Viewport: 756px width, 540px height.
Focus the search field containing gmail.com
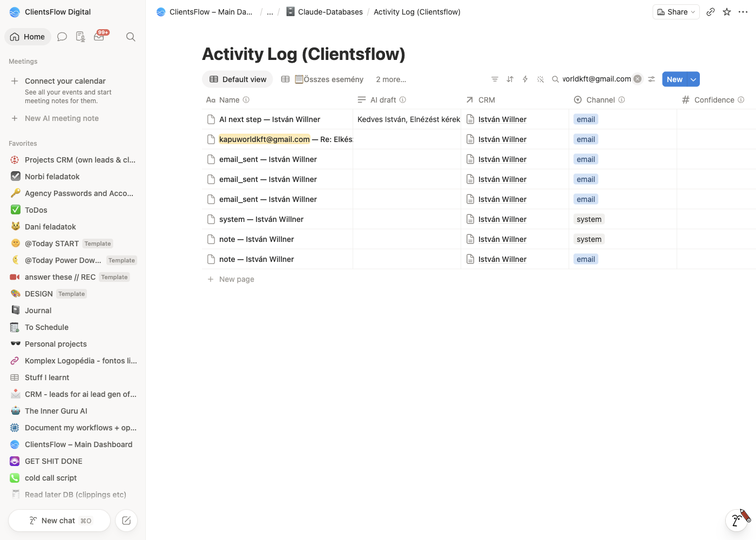click(597, 79)
